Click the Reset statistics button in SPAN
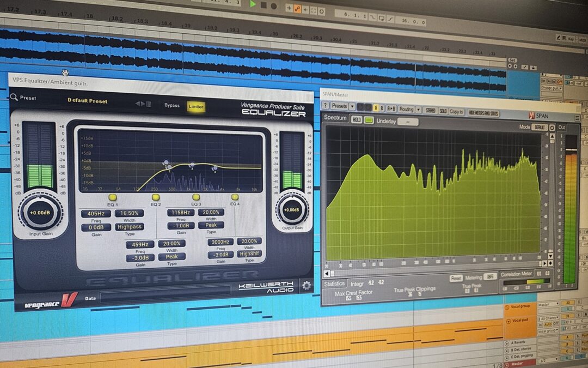 click(456, 278)
